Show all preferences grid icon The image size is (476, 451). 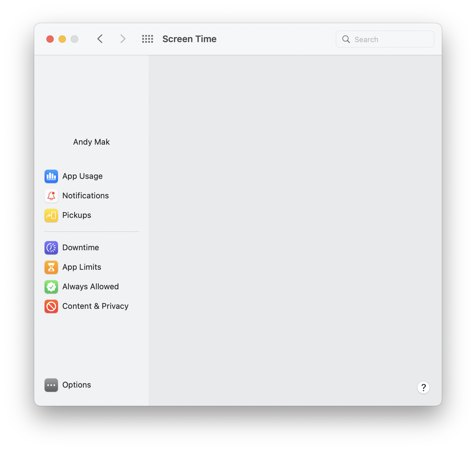click(148, 39)
